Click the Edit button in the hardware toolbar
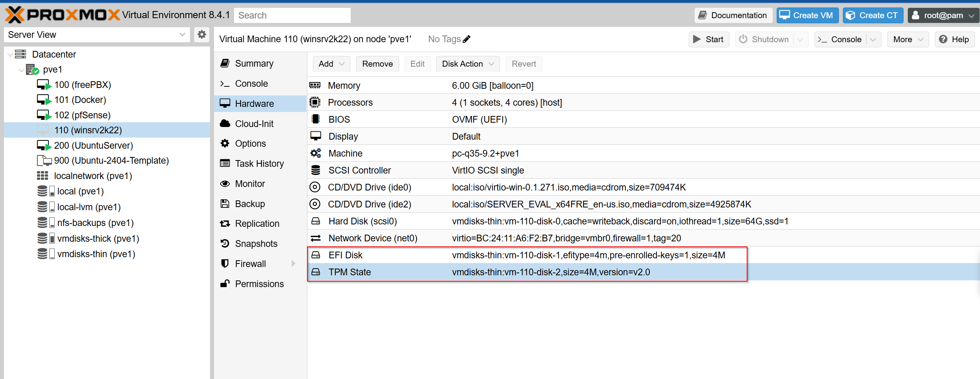Image resolution: width=980 pixels, height=379 pixels. click(417, 64)
